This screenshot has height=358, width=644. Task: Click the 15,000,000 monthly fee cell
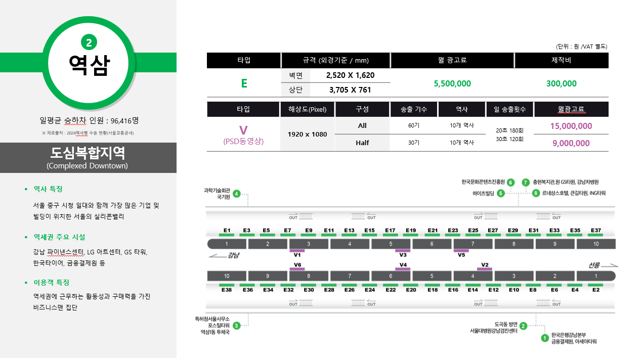[x=571, y=126]
